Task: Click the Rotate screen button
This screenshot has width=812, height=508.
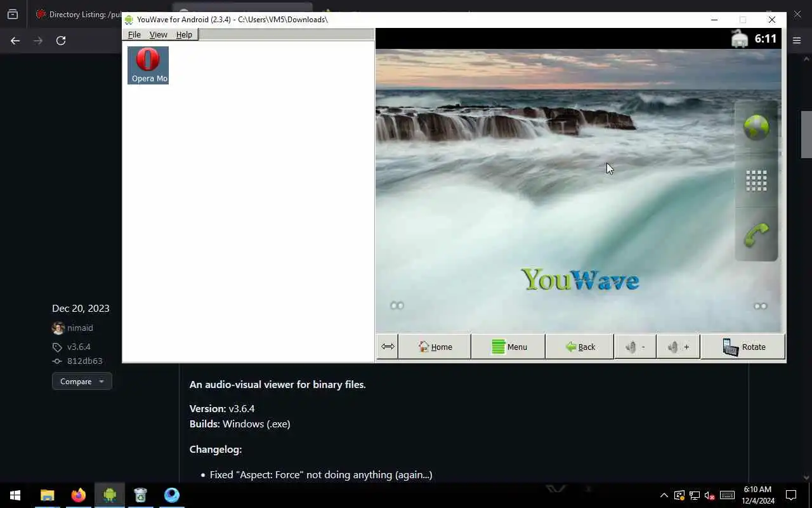Action: (x=743, y=347)
